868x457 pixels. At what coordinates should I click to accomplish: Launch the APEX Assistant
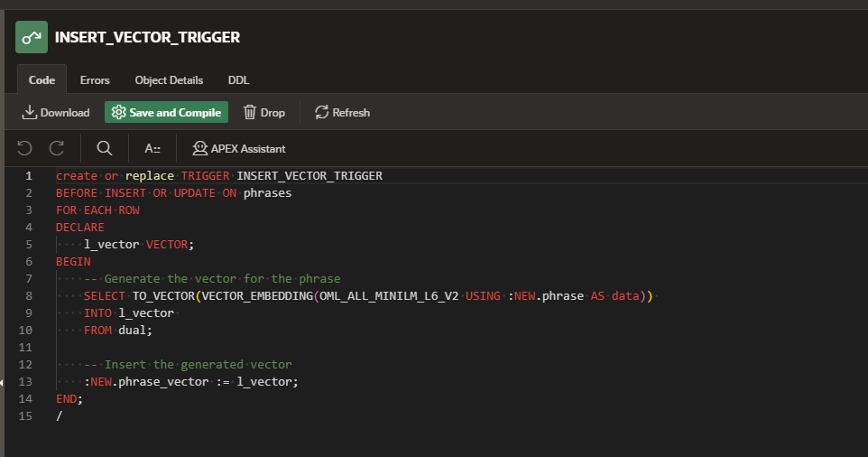tap(239, 148)
